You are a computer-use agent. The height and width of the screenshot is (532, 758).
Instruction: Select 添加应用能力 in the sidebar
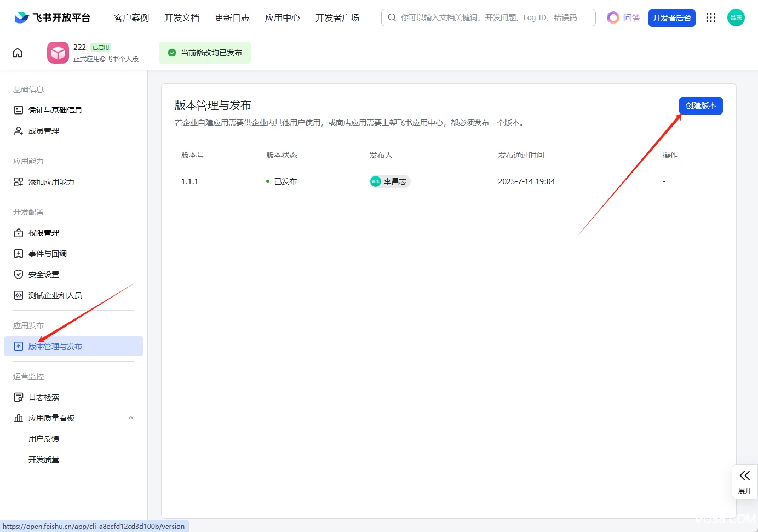coord(51,182)
